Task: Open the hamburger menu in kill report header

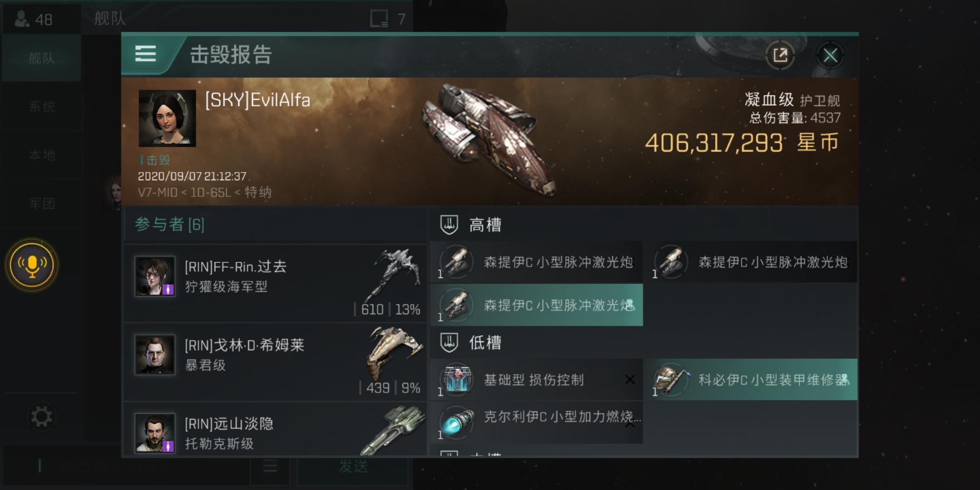Action: pyautogui.click(x=146, y=54)
